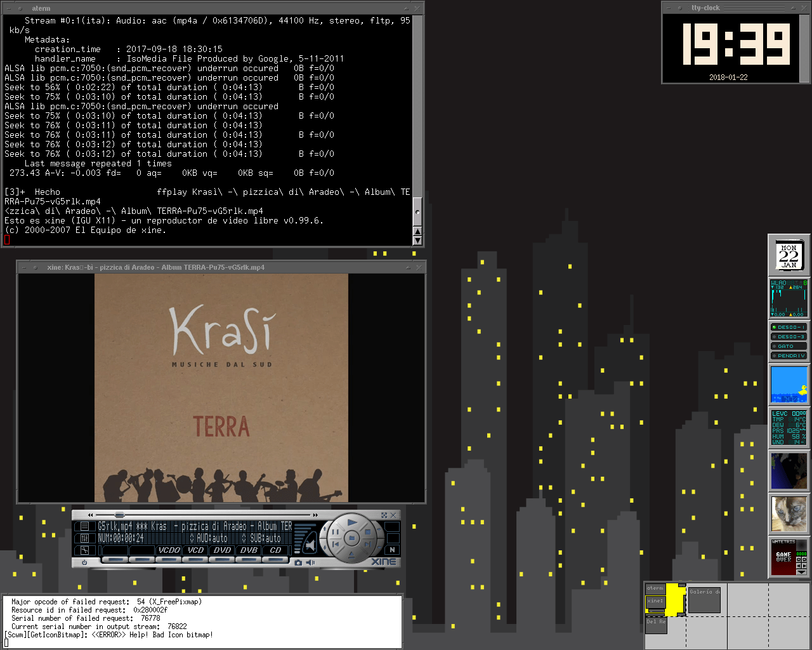Click the aterm scrollbar up arrow

(x=417, y=232)
